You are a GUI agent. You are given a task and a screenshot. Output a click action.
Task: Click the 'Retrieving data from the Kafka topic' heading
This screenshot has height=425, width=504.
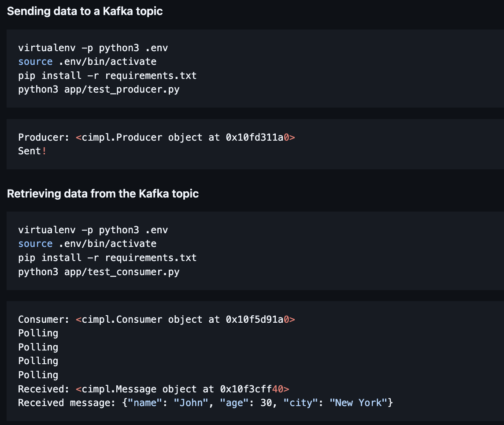point(103,194)
